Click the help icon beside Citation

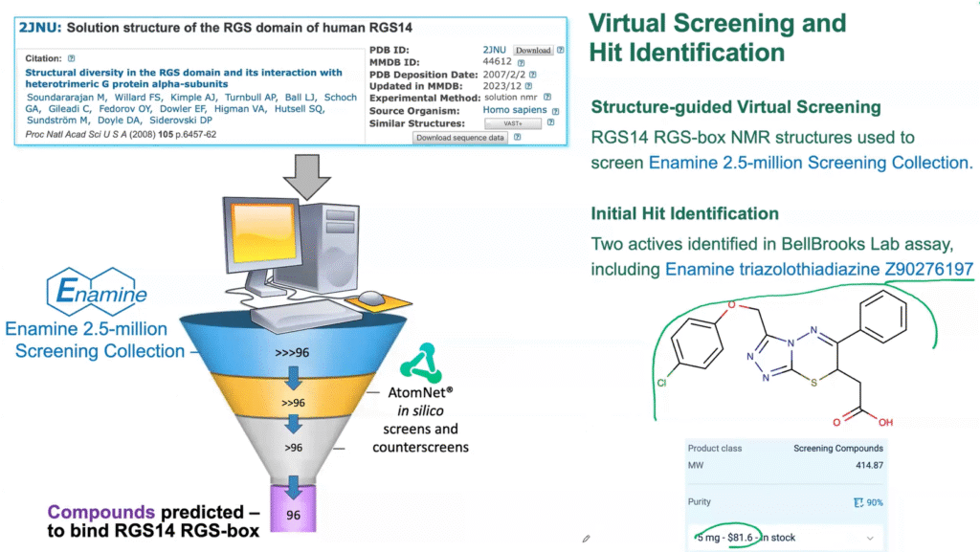pos(72,58)
